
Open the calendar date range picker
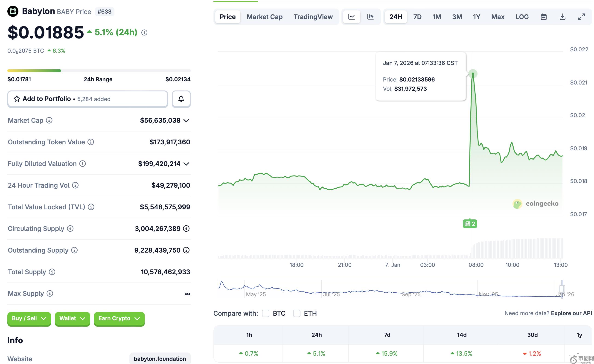(544, 17)
